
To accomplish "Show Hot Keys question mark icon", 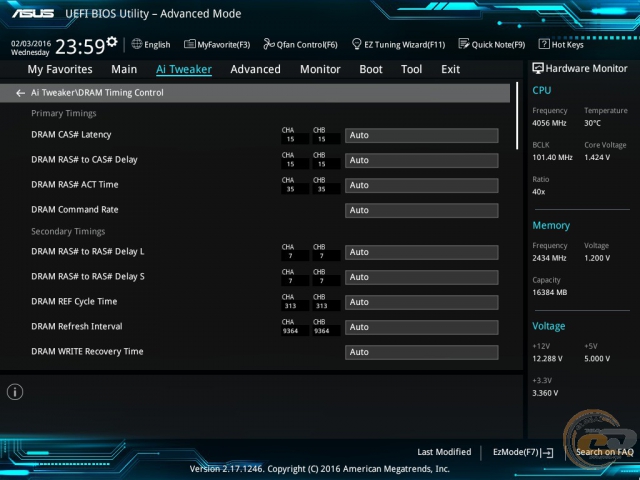I will tap(544, 44).
